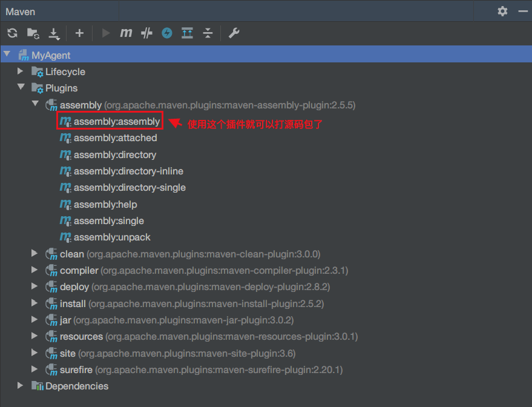Expand the deploy plugin node

point(34,286)
